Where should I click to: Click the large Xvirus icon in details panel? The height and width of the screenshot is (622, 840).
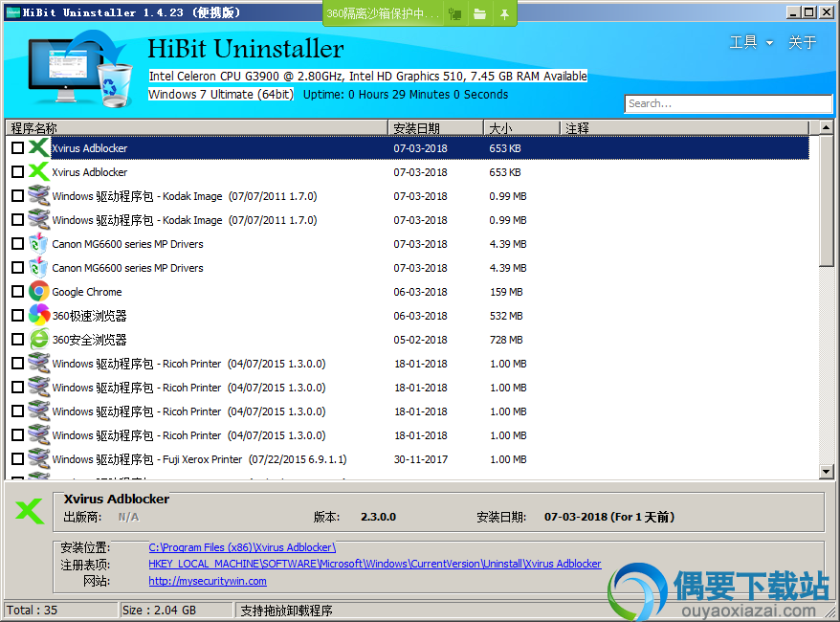point(30,511)
